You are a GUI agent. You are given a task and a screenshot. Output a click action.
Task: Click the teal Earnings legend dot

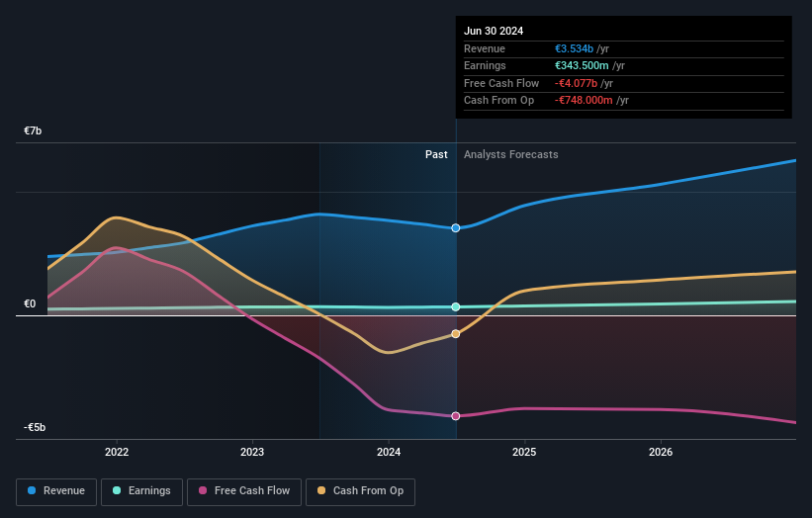(117, 490)
